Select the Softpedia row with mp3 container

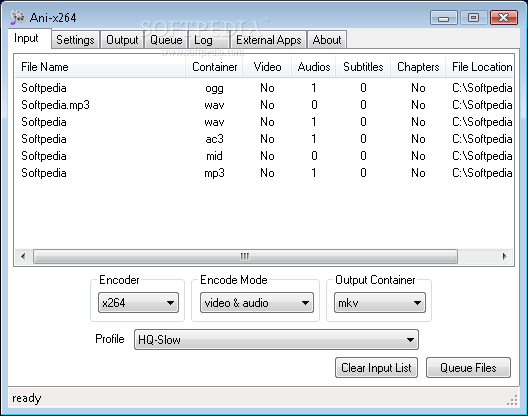point(264,173)
